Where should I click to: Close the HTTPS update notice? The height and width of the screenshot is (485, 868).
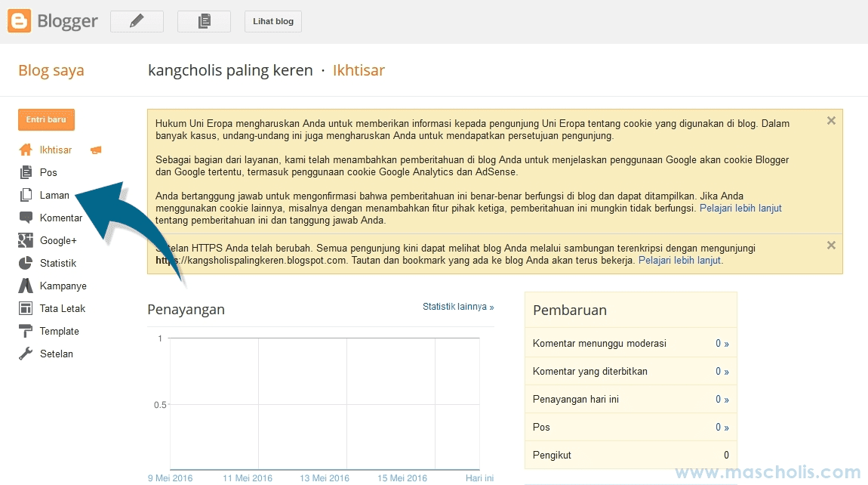pos(831,245)
